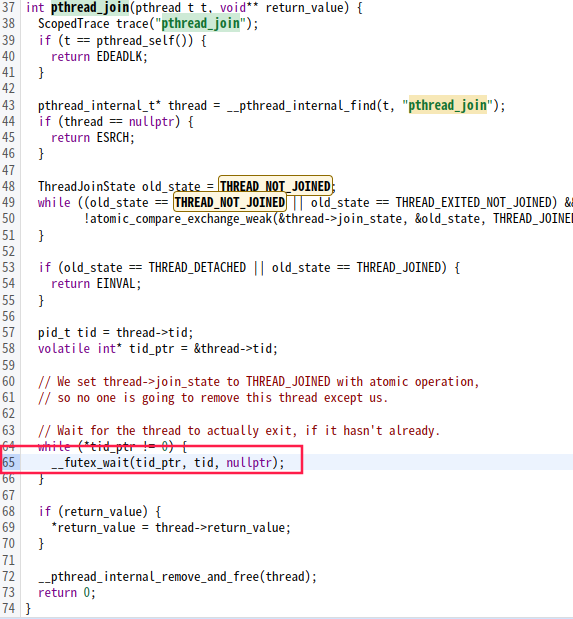573x619 pixels.
Task: Click nullptr argument in __futex_wait call
Action: coord(249,462)
